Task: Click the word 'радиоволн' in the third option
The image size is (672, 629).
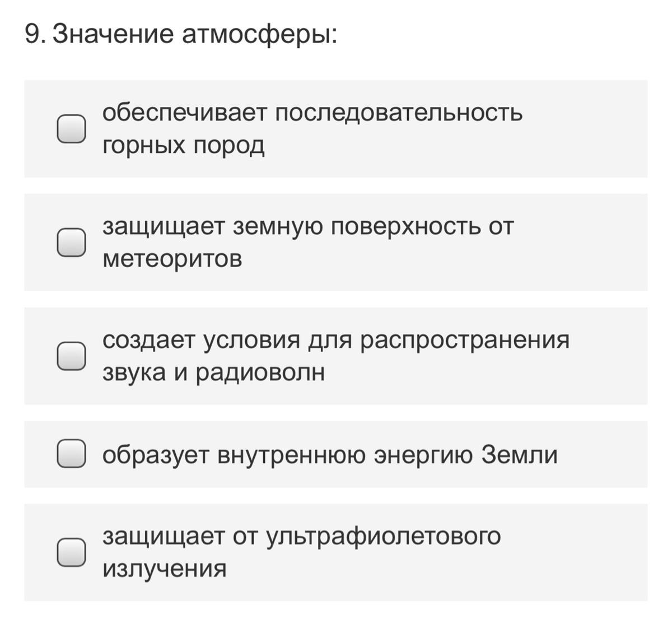Action: (260, 372)
